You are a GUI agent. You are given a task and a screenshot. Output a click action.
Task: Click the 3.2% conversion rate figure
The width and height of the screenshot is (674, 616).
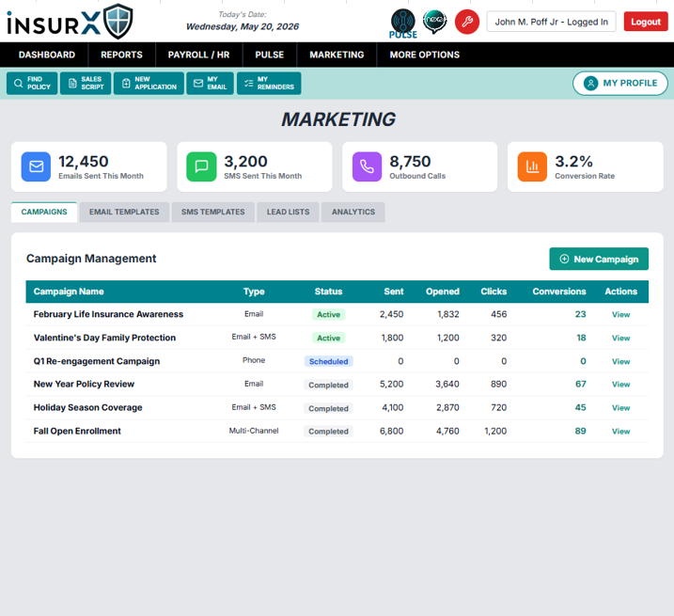[x=573, y=162]
